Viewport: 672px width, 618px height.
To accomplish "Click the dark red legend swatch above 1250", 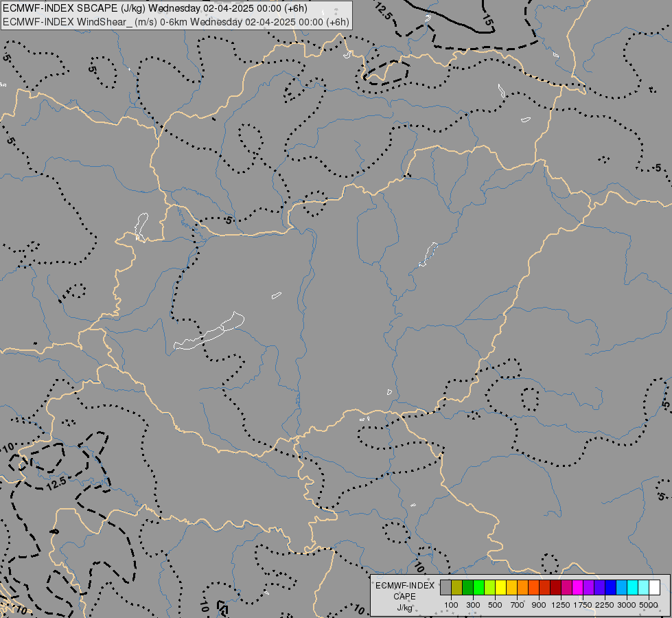I will click(x=556, y=588).
